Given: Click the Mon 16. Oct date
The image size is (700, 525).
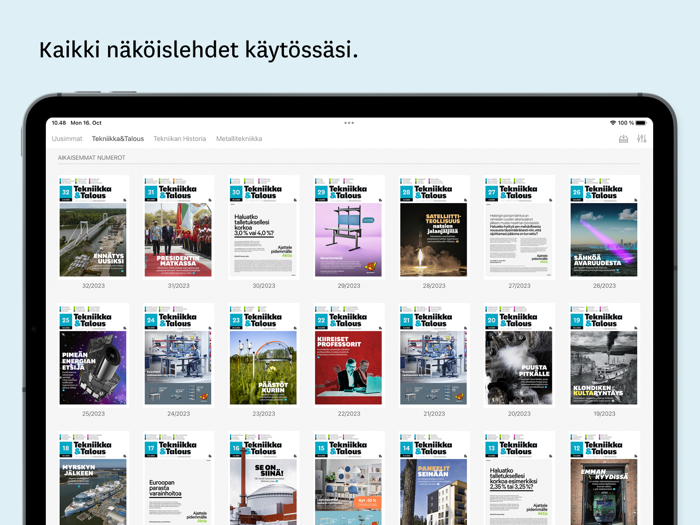Looking at the screenshot, I should (86, 123).
